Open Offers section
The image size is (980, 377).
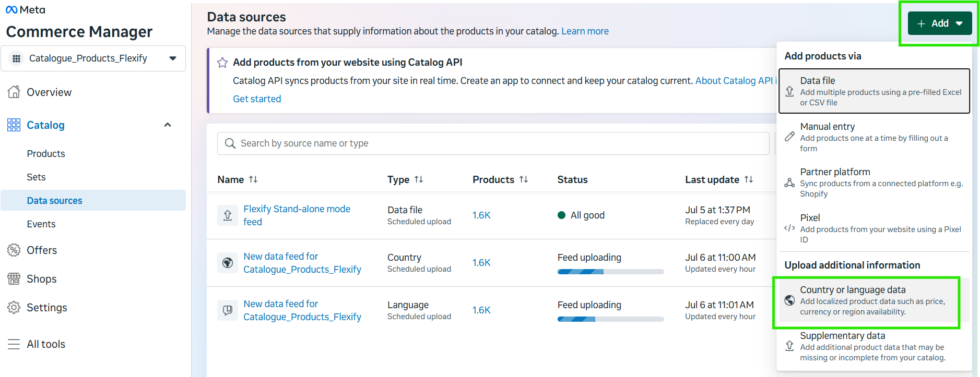(x=42, y=250)
